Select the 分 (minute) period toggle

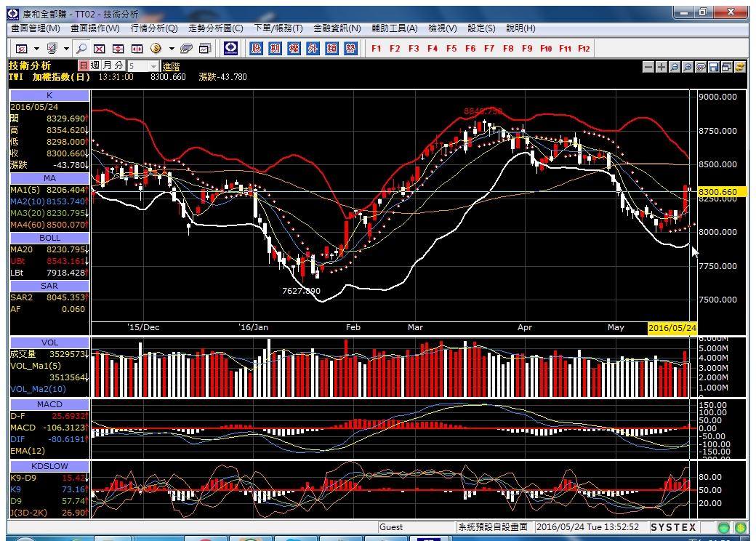119,65
